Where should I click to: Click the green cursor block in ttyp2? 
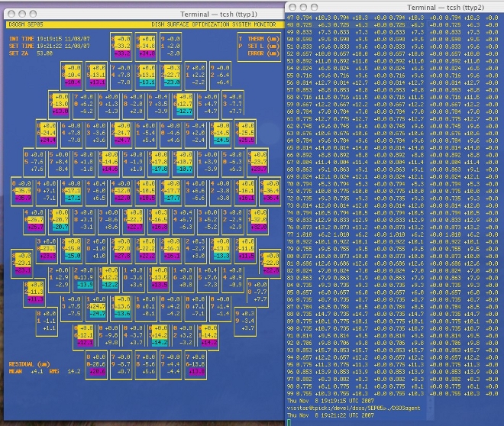click(289, 423)
